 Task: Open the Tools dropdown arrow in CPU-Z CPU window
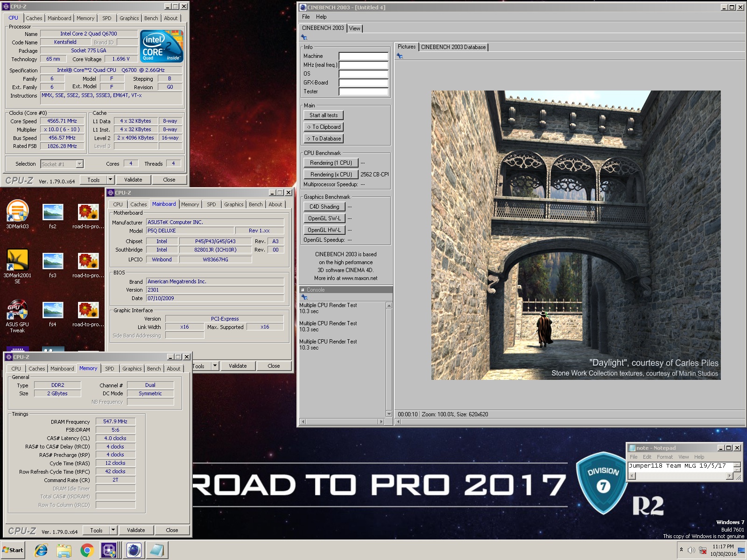coord(110,180)
